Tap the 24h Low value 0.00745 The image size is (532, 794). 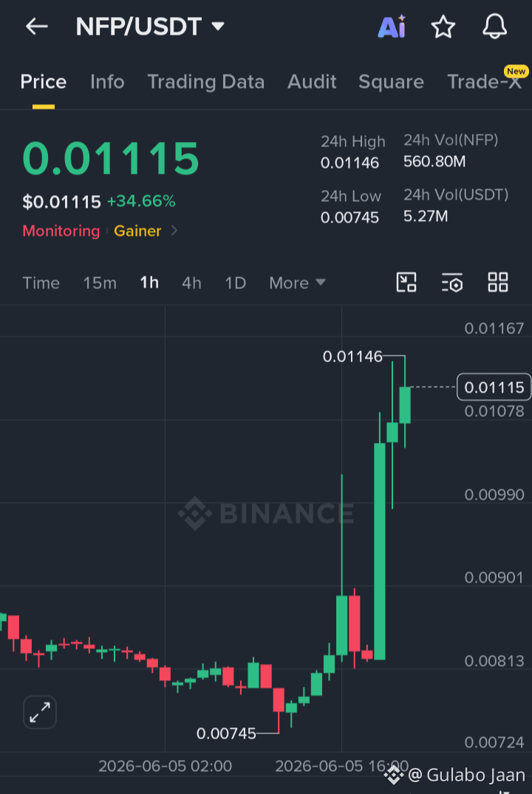pyautogui.click(x=349, y=217)
